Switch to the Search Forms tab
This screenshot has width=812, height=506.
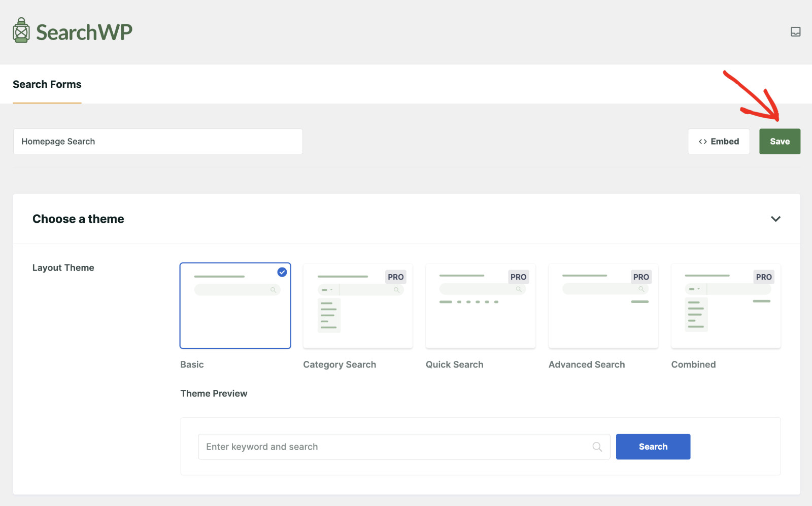(47, 84)
